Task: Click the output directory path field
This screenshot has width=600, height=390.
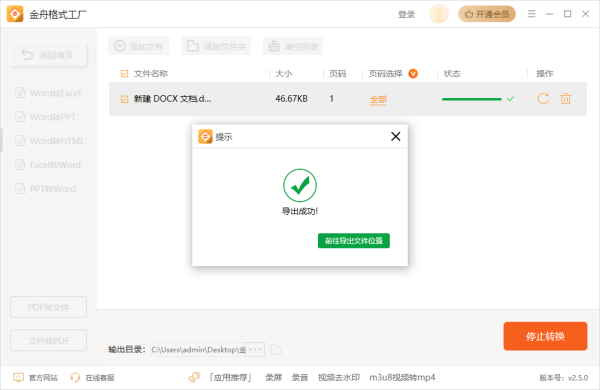Action: point(198,349)
